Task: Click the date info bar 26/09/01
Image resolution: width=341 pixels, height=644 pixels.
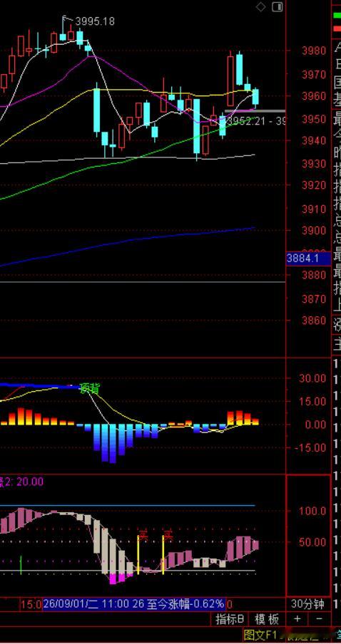Action: 134,604
